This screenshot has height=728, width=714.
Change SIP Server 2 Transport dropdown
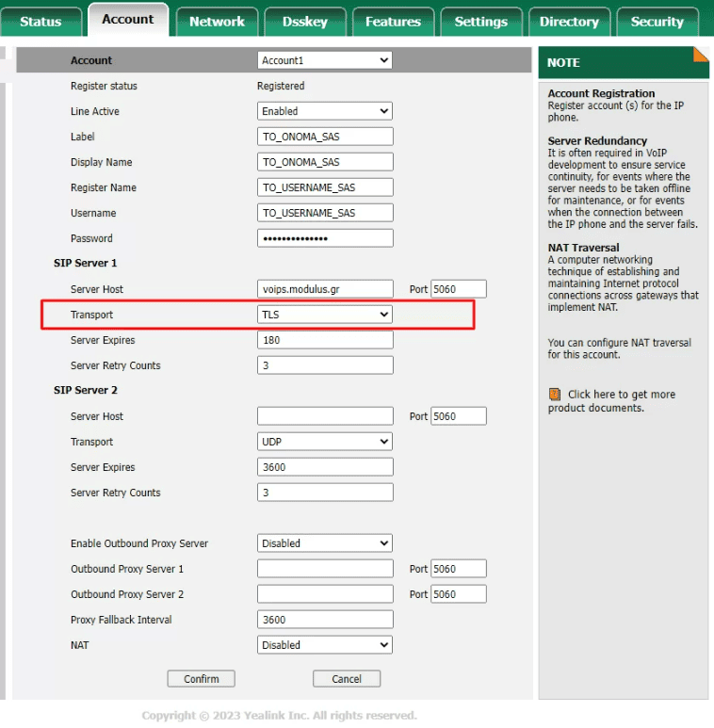pyautogui.click(x=325, y=442)
